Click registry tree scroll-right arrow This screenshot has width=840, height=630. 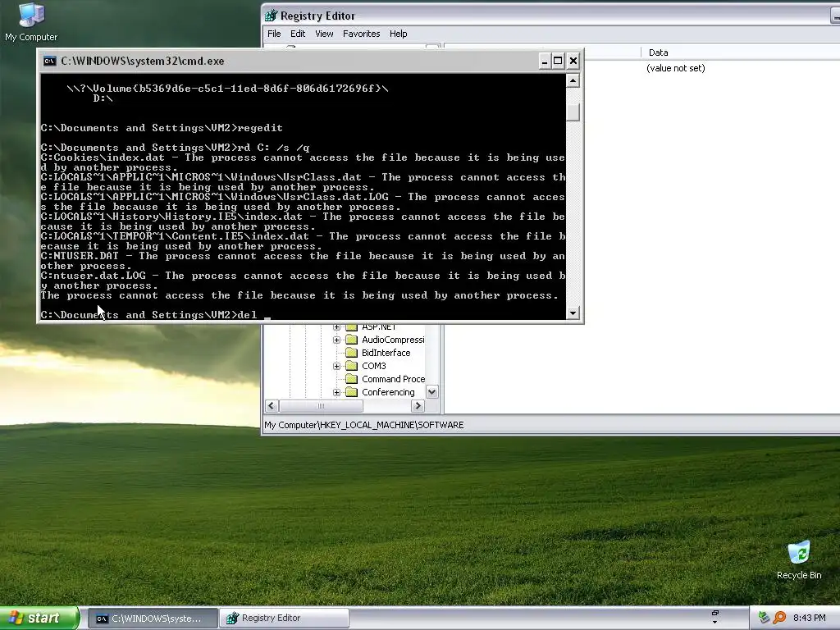click(x=418, y=406)
